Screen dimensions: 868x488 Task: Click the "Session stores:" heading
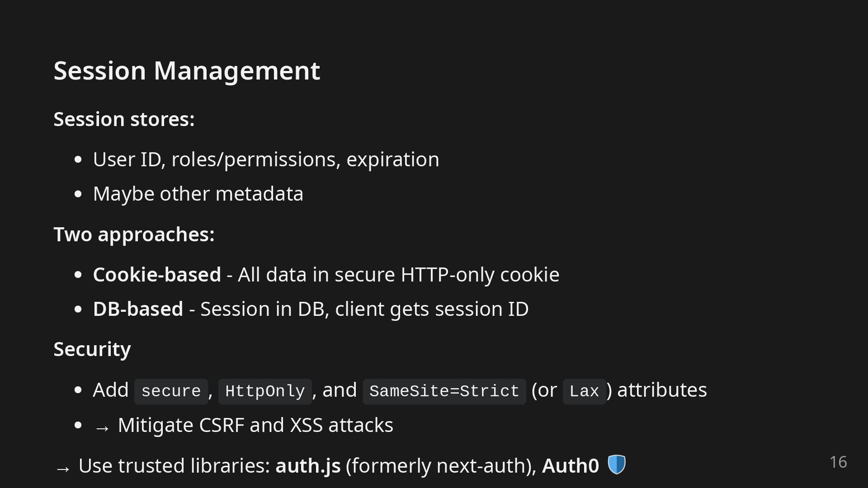click(x=124, y=119)
